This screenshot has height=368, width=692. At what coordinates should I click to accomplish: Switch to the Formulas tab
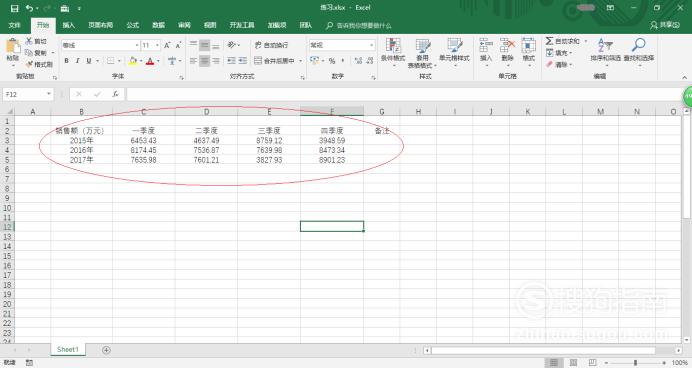tap(132, 25)
